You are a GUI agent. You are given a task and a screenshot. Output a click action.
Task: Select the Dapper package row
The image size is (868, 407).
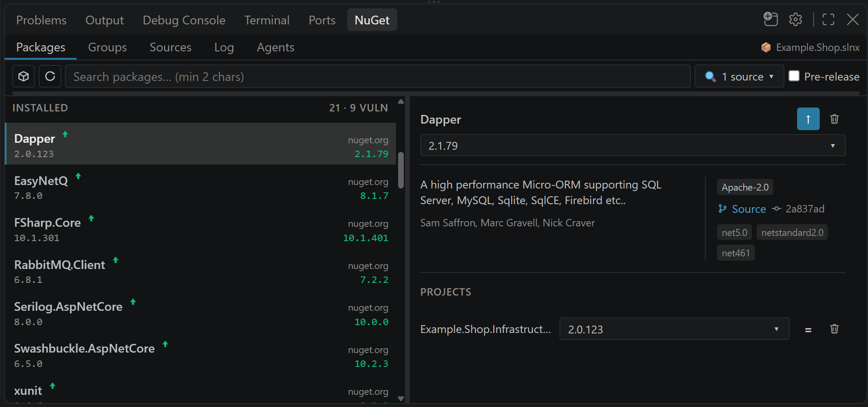(x=201, y=144)
